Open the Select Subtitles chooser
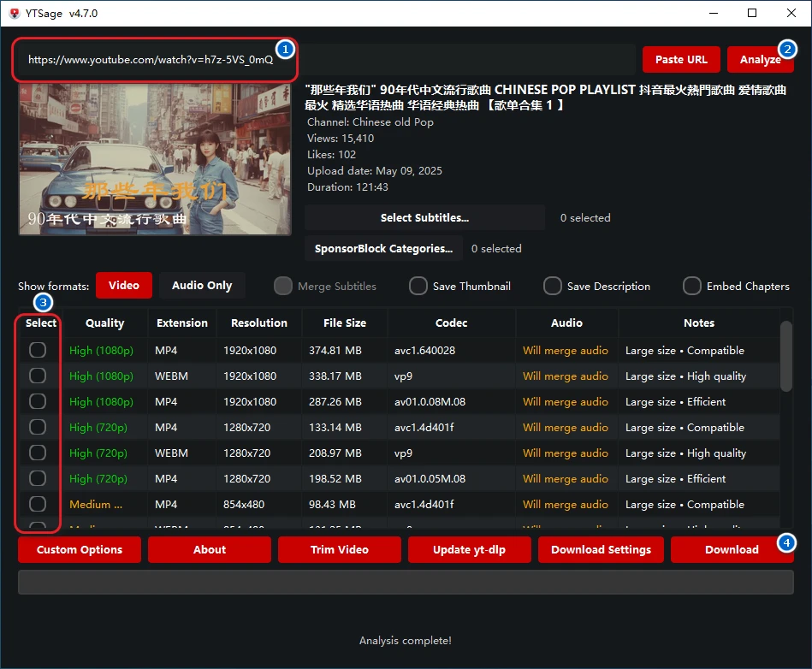The width and height of the screenshot is (812, 669). (x=424, y=217)
